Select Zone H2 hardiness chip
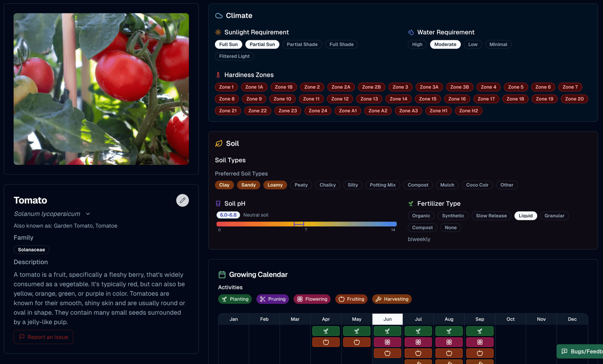Viewport: 603px width, 364px height. 469,111
